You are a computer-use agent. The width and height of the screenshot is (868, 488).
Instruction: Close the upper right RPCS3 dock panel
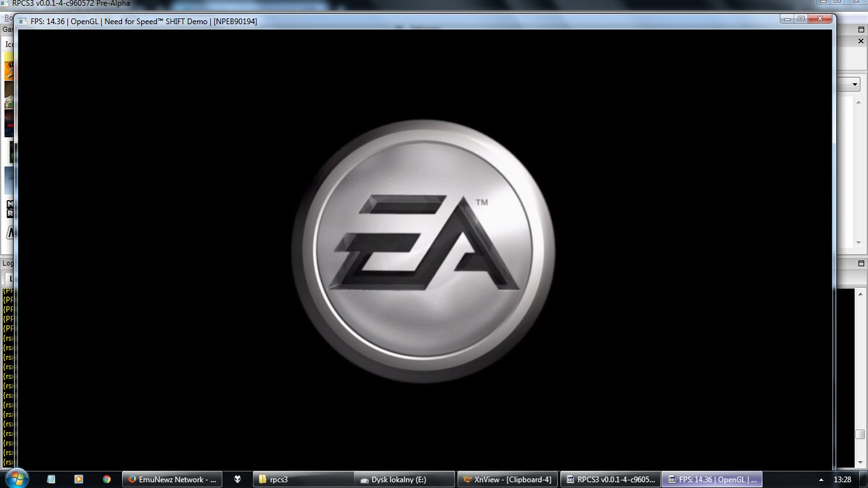862,41
